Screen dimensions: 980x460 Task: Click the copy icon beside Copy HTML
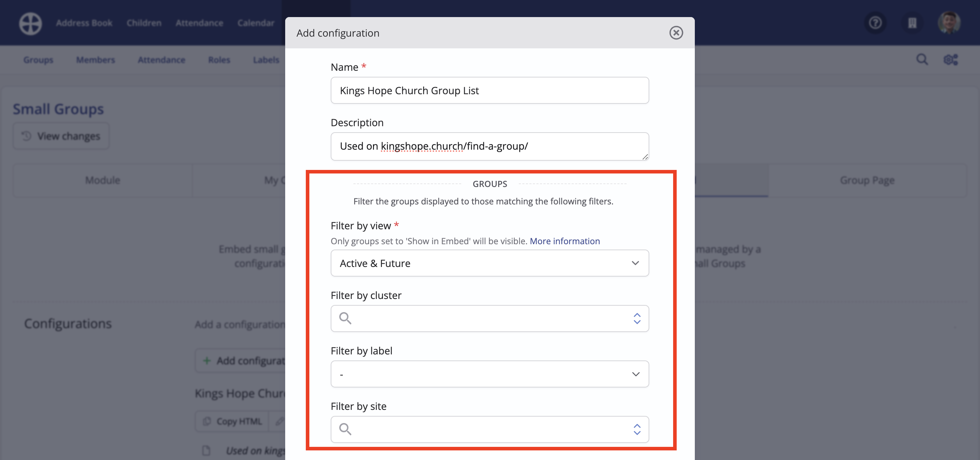click(207, 421)
